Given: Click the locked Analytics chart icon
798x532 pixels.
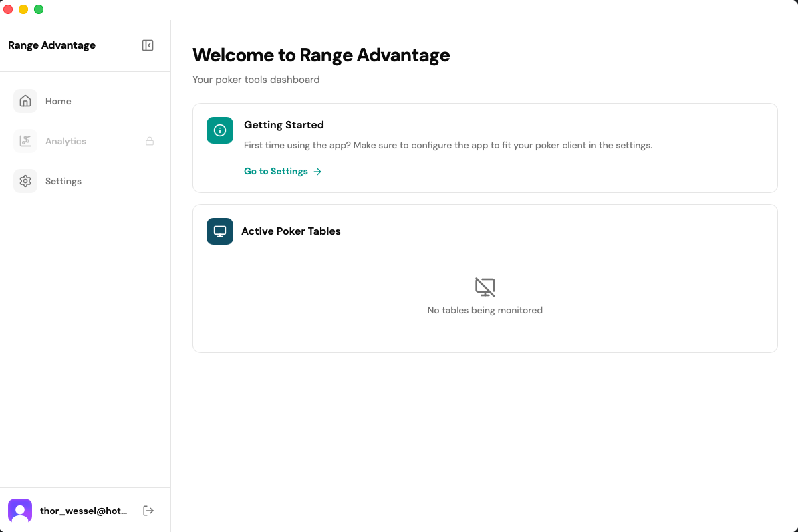Looking at the screenshot, I should [x=25, y=141].
